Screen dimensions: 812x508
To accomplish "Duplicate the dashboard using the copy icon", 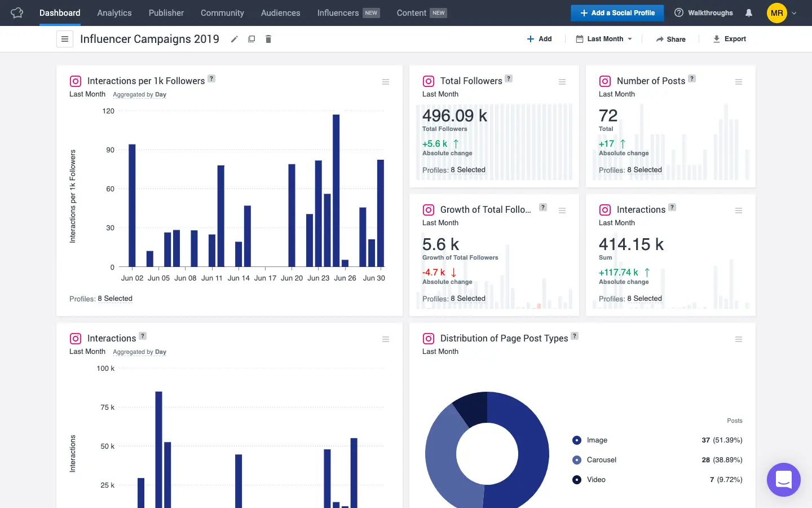I will point(251,39).
